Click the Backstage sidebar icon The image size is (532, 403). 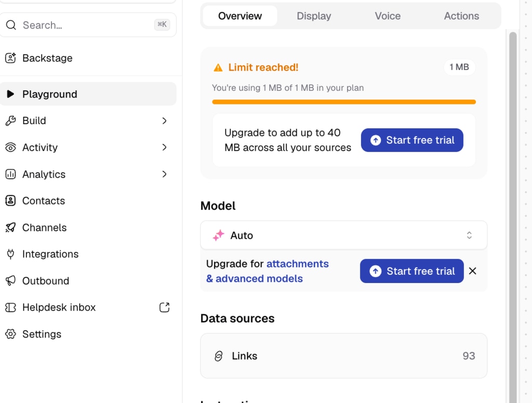click(x=10, y=58)
